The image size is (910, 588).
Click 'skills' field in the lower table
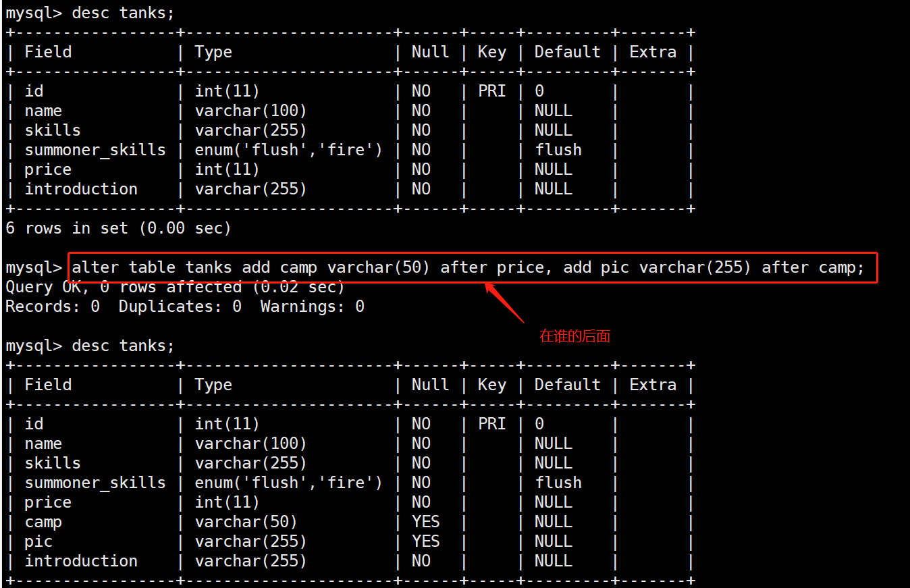click(53, 464)
